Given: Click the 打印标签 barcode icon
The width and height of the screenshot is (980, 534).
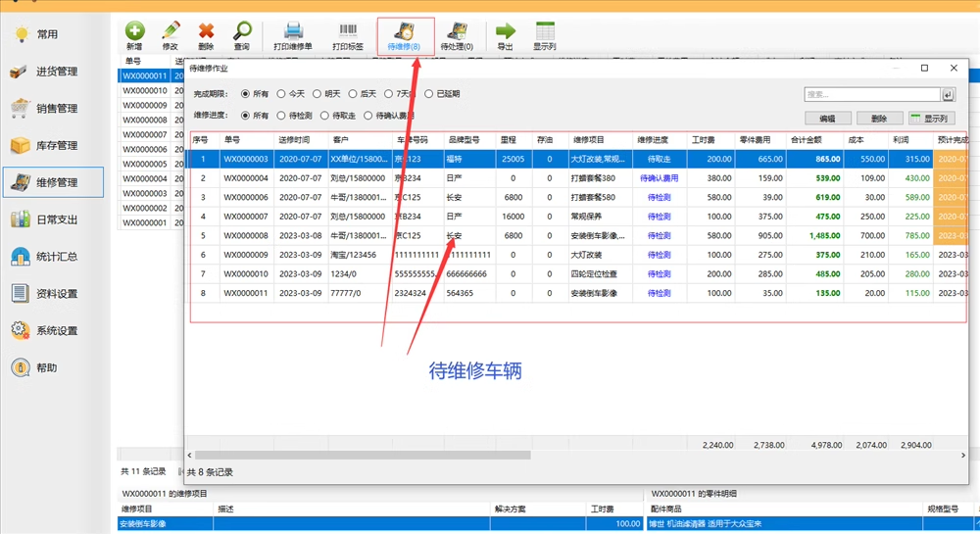Looking at the screenshot, I should point(348,35).
